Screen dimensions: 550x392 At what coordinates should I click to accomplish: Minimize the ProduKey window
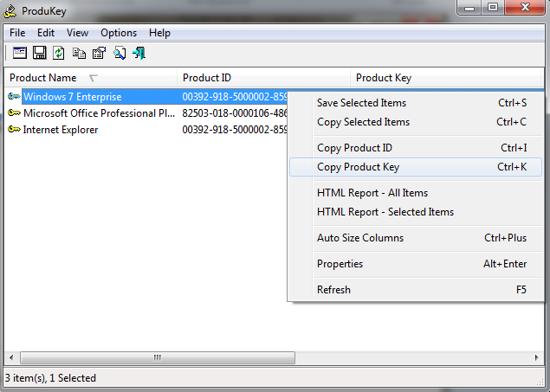tap(469, 8)
